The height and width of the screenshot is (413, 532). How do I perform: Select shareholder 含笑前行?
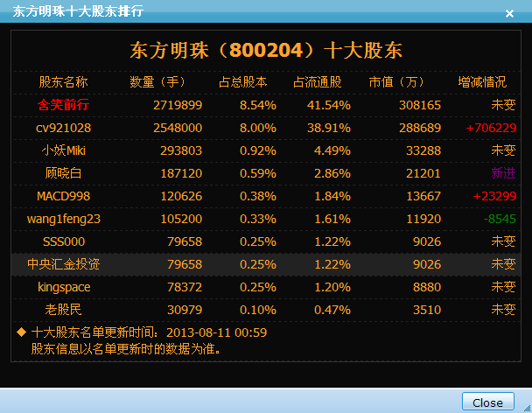point(64,105)
